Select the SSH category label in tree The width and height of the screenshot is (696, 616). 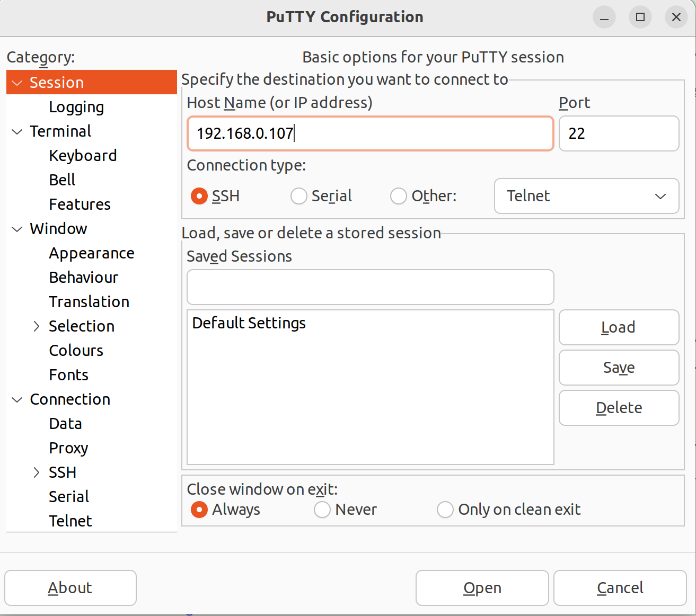tap(63, 472)
